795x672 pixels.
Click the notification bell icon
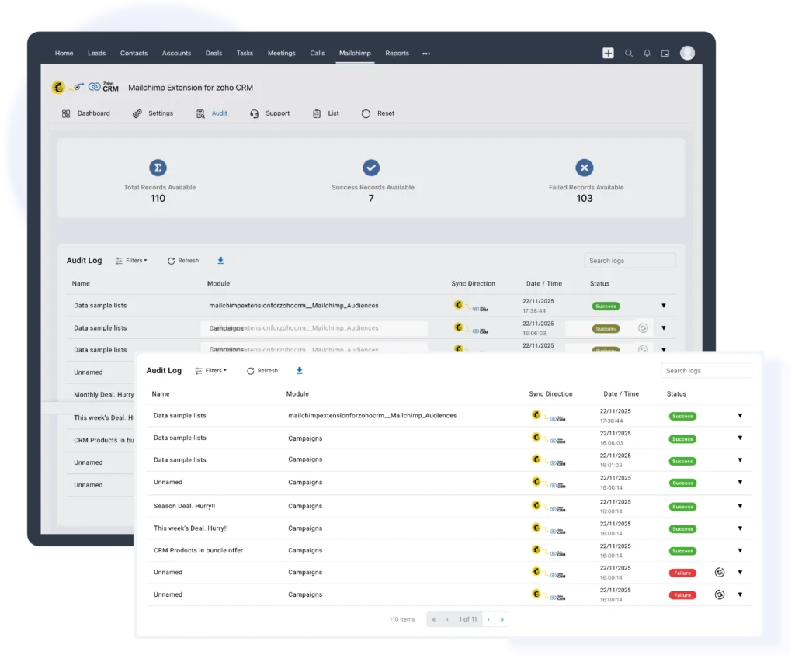coord(647,53)
